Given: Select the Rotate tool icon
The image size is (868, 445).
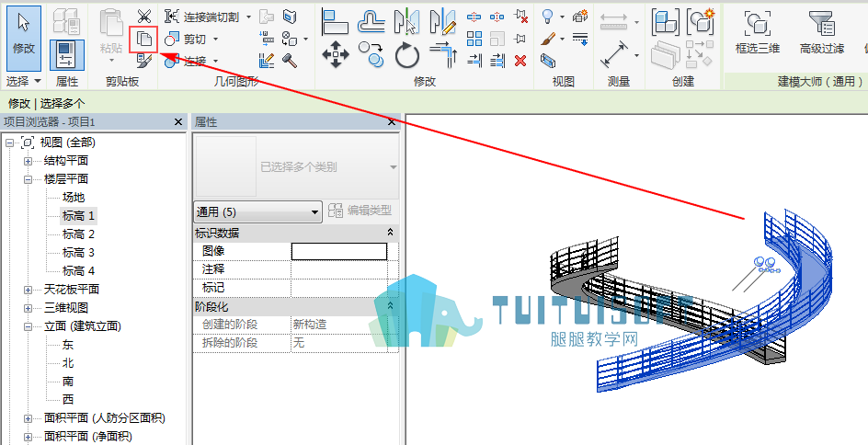Looking at the screenshot, I should 407,55.
